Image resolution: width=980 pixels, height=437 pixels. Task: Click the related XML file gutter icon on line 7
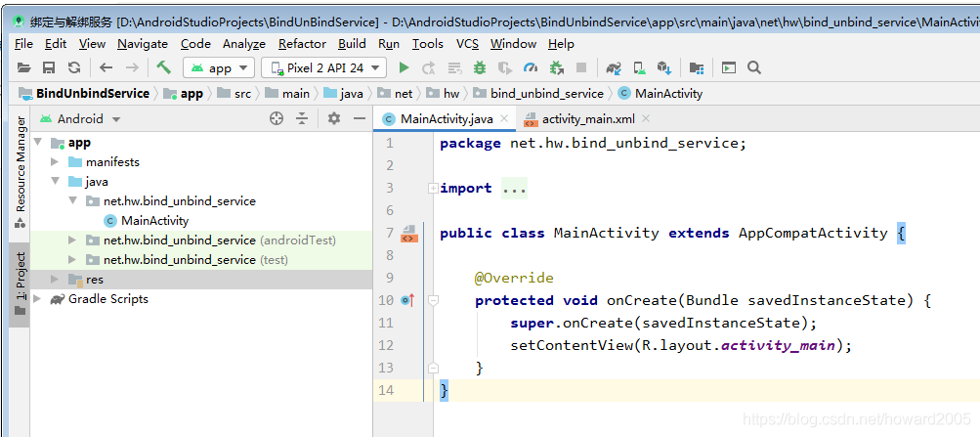tap(408, 234)
